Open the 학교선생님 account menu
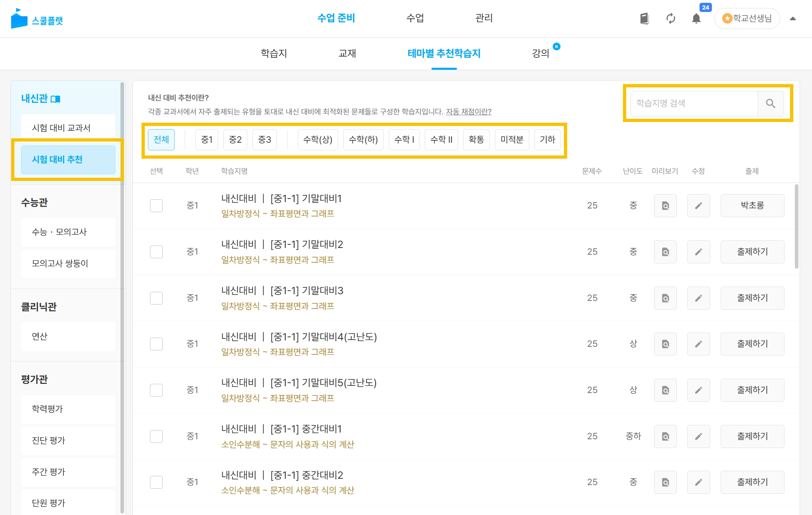 (x=747, y=18)
